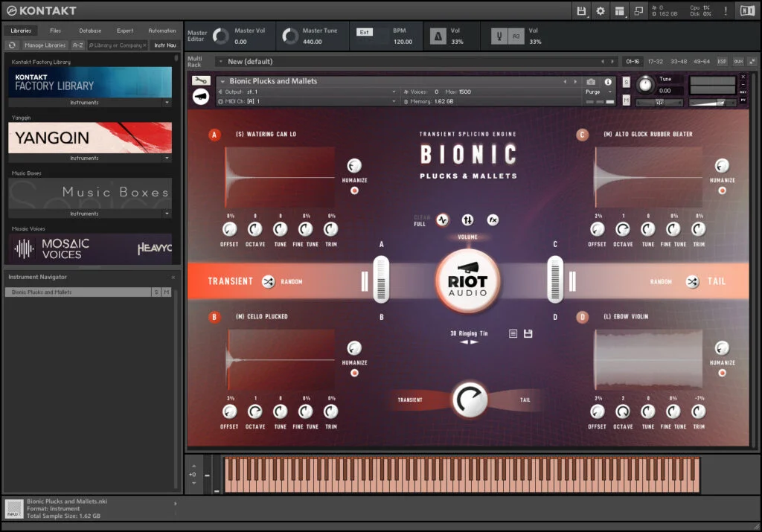762x532 pixels.
Task: Open instrument edit mode wrench icon
Action: tap(201, 80)
